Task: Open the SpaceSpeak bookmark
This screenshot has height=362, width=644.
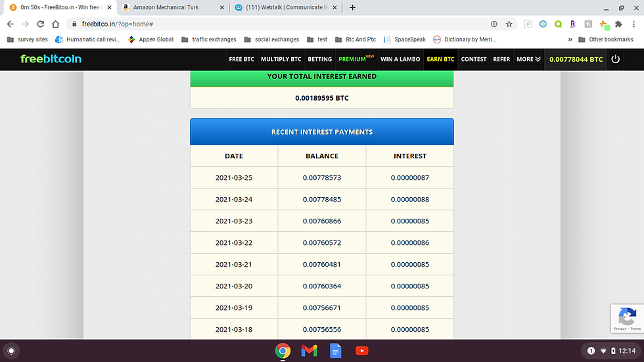Action: (x=405, y=39)
